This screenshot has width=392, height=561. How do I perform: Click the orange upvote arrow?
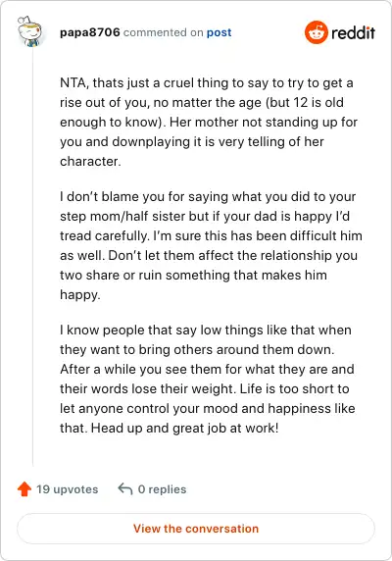(24, 489)
